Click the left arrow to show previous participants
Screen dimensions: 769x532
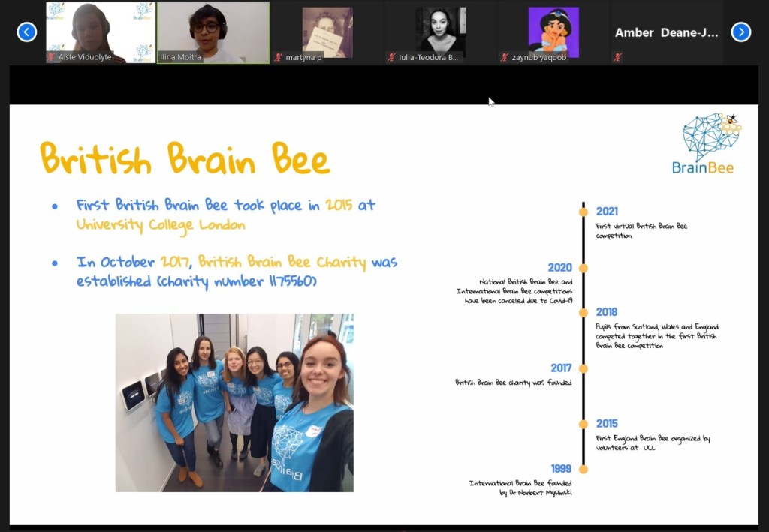click(27, 32)
